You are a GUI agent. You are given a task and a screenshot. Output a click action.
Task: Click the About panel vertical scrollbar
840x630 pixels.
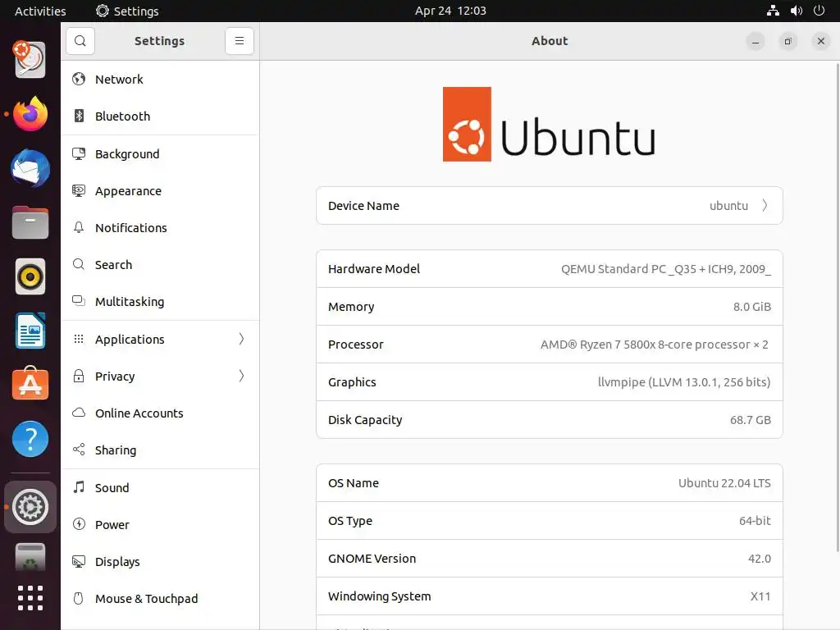click(836, 328)
